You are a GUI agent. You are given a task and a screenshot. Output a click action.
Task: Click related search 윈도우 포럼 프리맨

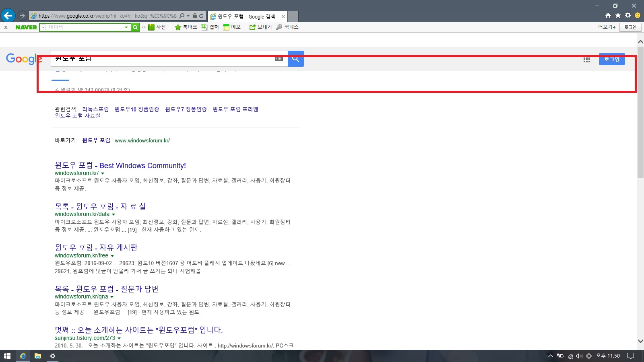tap(235, 109)
